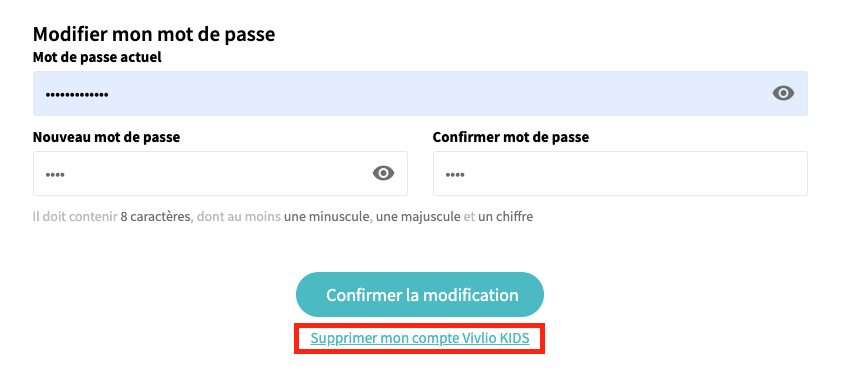The height and width of the screenshot is (377, 844).
Task: Click the Nouveau mot de passe label
Action: click(x=107, y=137)
